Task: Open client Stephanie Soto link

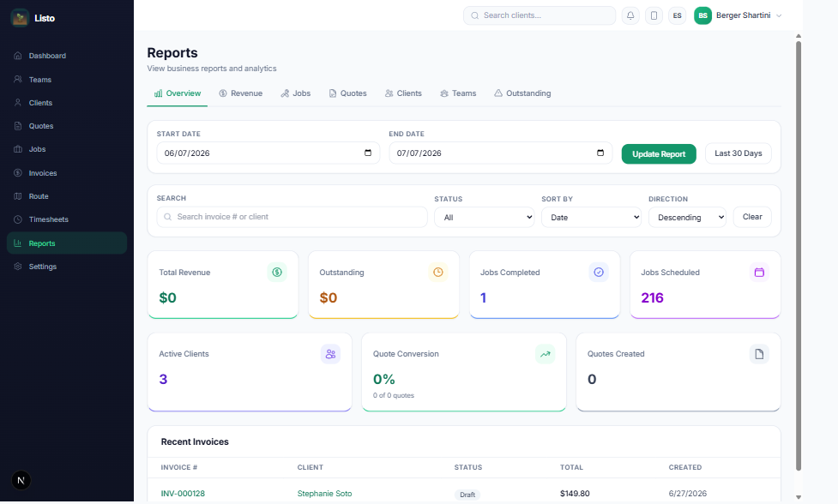Action: [x=324, y=494]
